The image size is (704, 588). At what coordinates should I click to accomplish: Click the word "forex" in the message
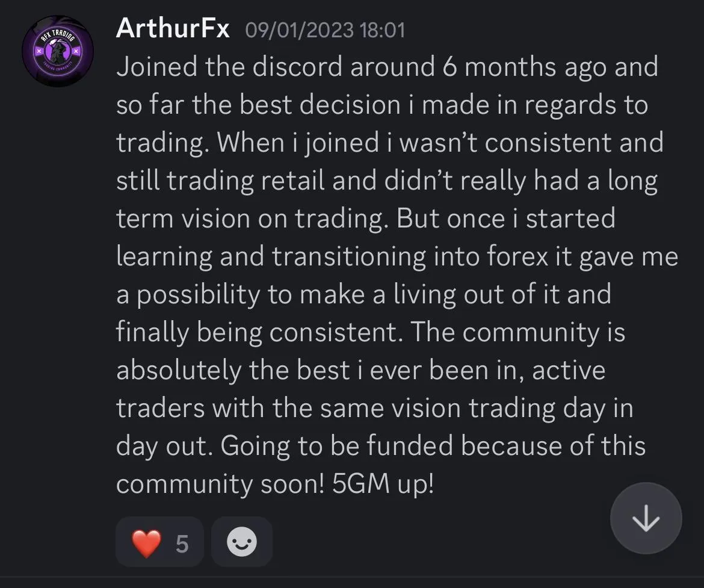pos(517,256)
